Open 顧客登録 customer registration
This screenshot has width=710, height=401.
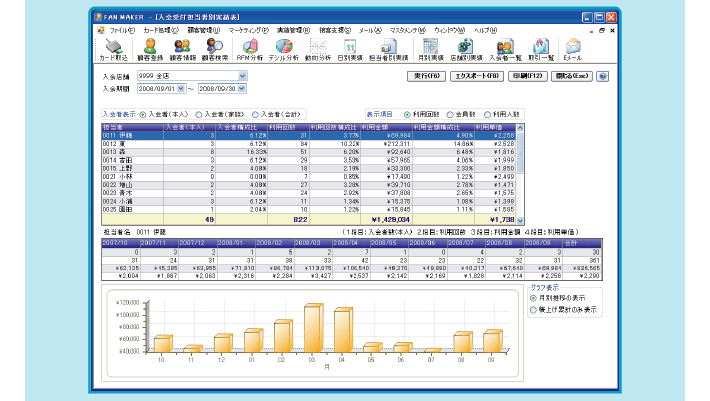point(150,49)
